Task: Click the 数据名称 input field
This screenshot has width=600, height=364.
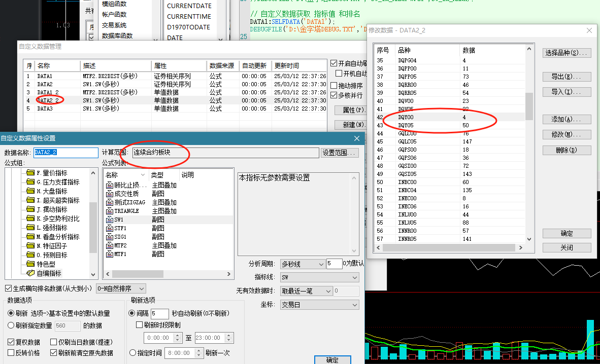Action: (x=66, y=153)
